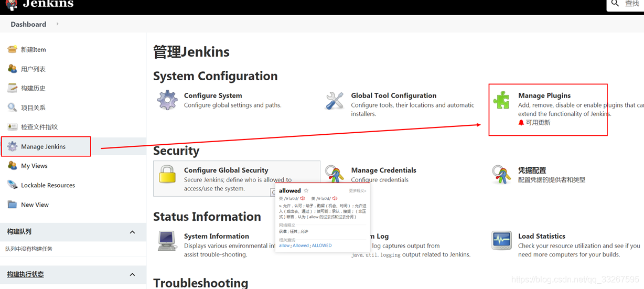Open the 构建执行状态 header link
644x289 pixels.
(25, 274)
